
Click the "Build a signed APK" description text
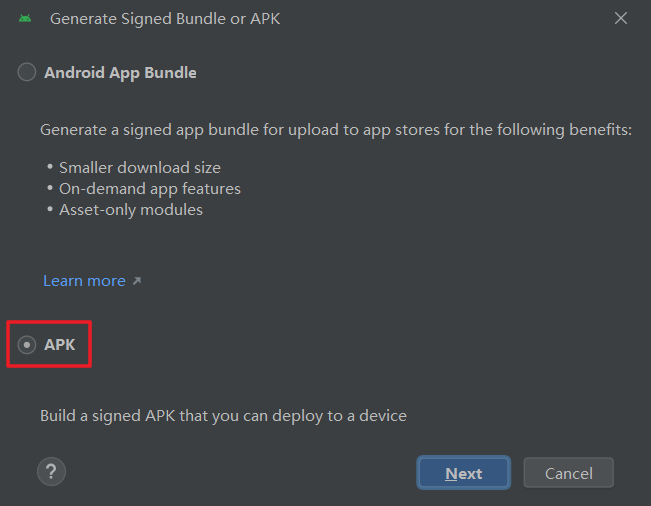223,415
